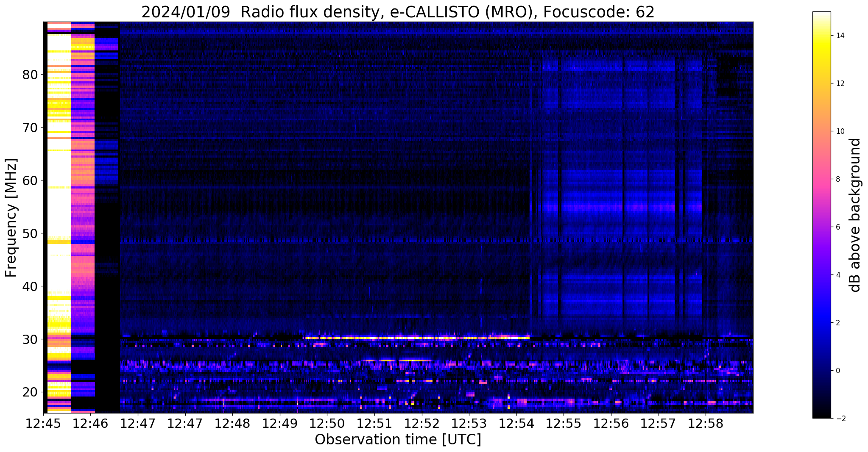The height and width of the screenshot is (452, 868).
Task: Click the 70 MHz frequency-axis tick label
Action: click(30, 128)
